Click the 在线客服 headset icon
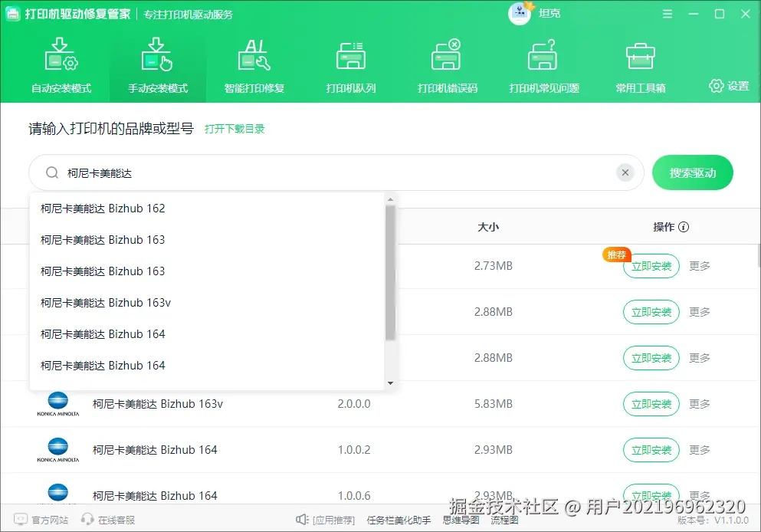Image resolution: width=761 pixels, height=532 pixels. 87,520
